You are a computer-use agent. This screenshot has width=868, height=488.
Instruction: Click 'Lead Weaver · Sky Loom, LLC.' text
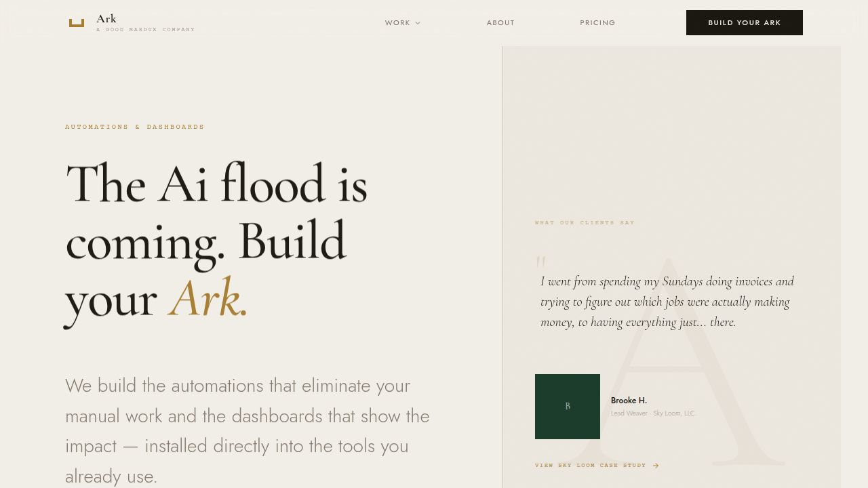tap(654, 413)
